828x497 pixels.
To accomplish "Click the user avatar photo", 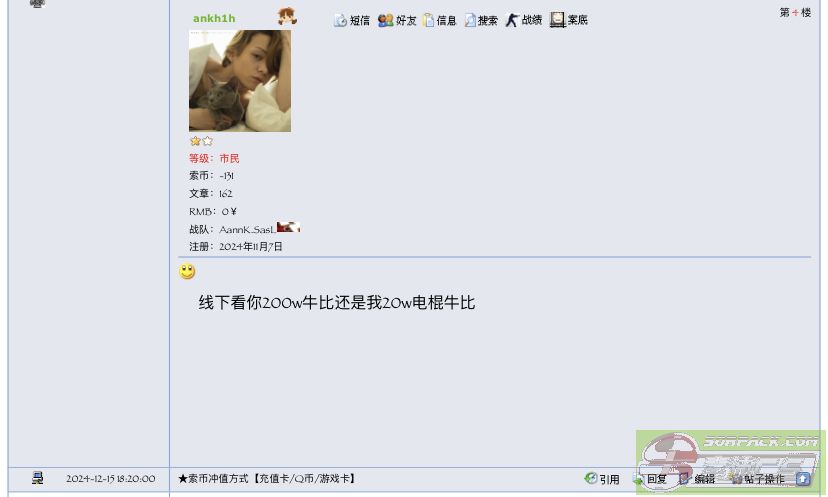I will [x=240, y=81].
